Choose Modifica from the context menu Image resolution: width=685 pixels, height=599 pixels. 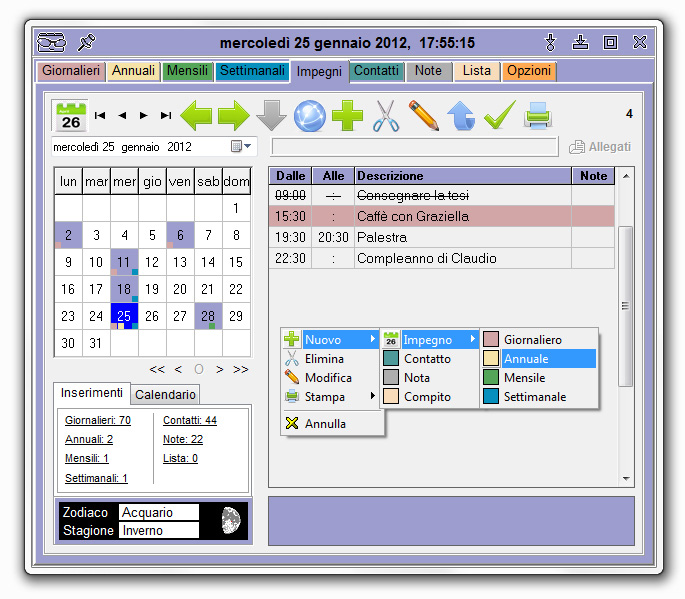pos(331,377)
